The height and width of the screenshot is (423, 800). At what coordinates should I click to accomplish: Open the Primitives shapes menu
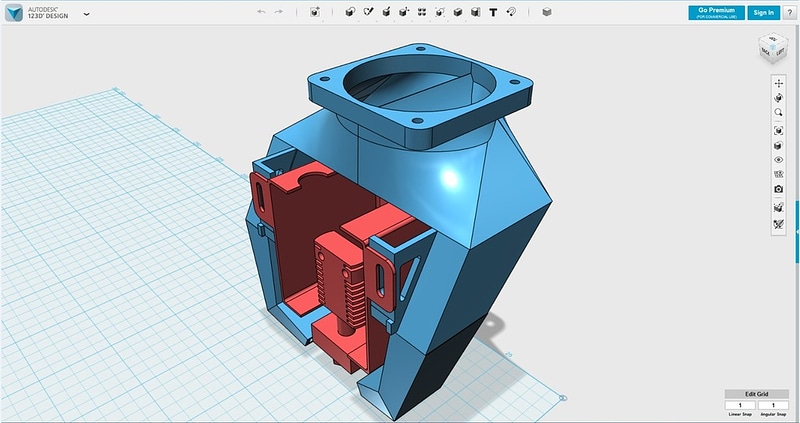point(350,12)
